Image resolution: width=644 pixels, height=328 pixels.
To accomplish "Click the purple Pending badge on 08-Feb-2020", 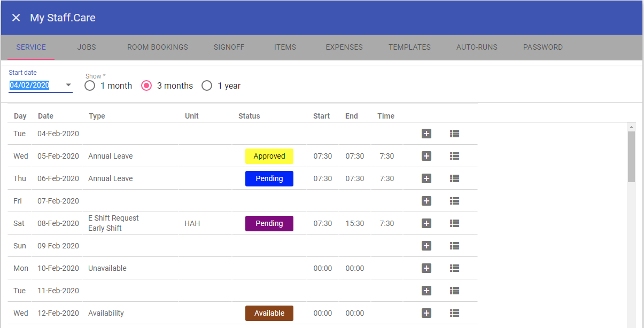I will pyautogui.click(x=269, y=223).
